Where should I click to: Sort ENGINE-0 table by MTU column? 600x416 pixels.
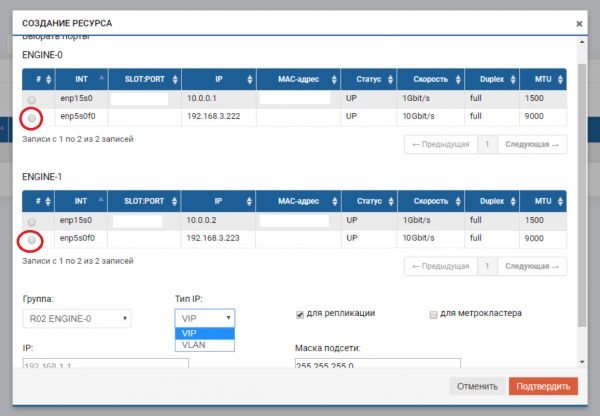pyautogui.click(x=543, y=79)
